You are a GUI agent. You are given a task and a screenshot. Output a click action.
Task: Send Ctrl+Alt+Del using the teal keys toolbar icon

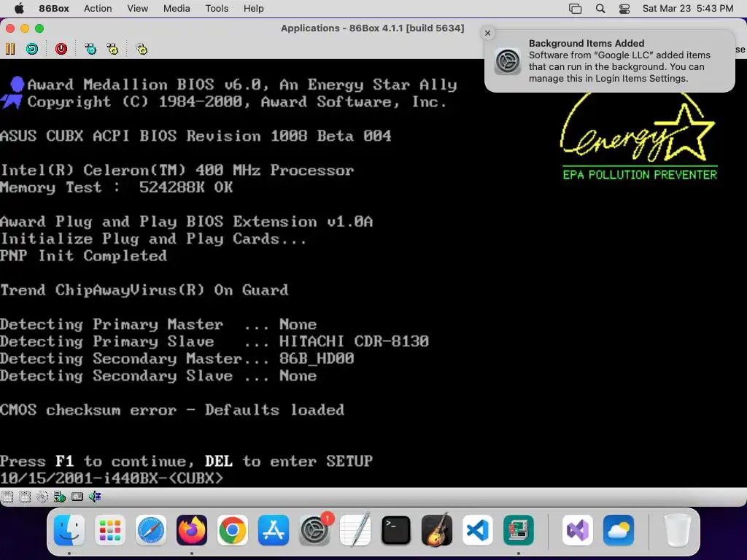pyautogui.click(x=90, y=49)
